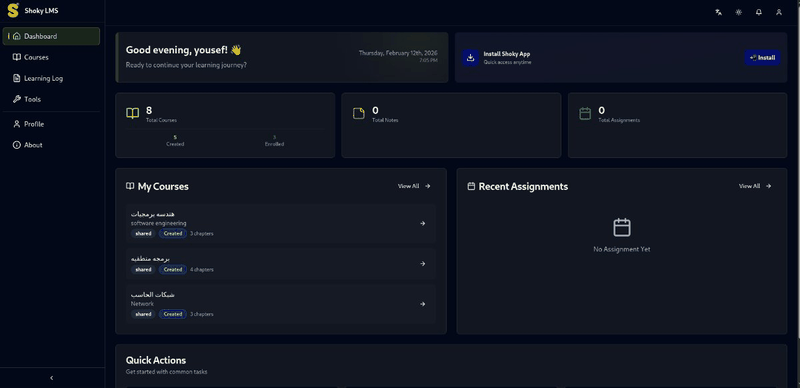This screenshot has width=800, height=388.
Task: Click the Total Courses book icon
Action: click(133, 113)
